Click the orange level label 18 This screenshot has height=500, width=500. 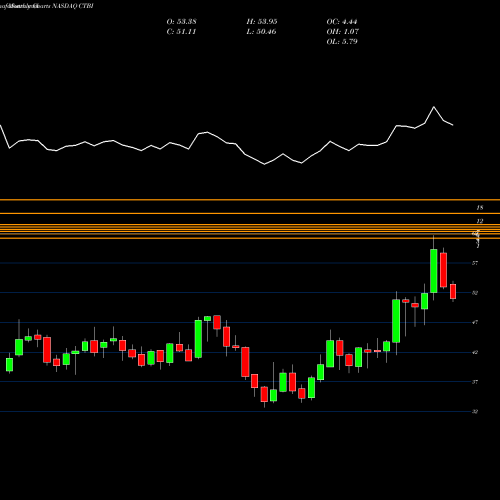pos(480,208)
